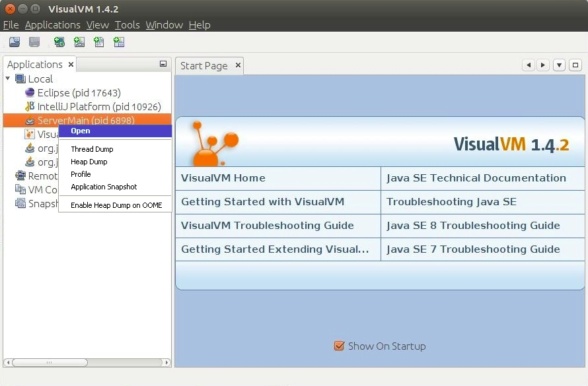
Task: Open the View menu
Action: coord(98,24)
